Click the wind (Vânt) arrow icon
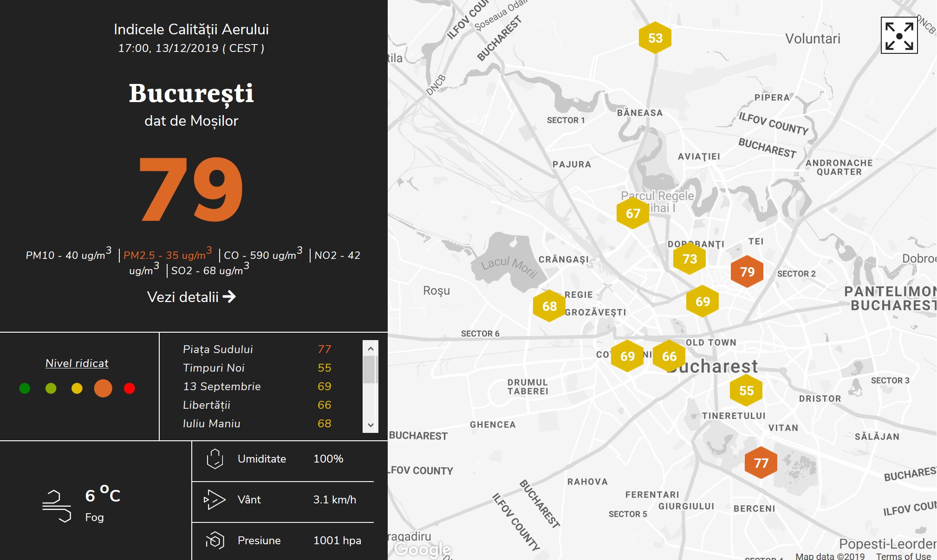 [215, 500]
